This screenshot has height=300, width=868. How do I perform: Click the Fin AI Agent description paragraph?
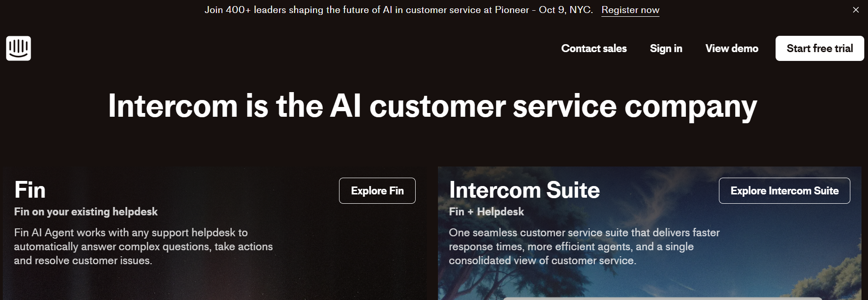click(x=143, y=247)
